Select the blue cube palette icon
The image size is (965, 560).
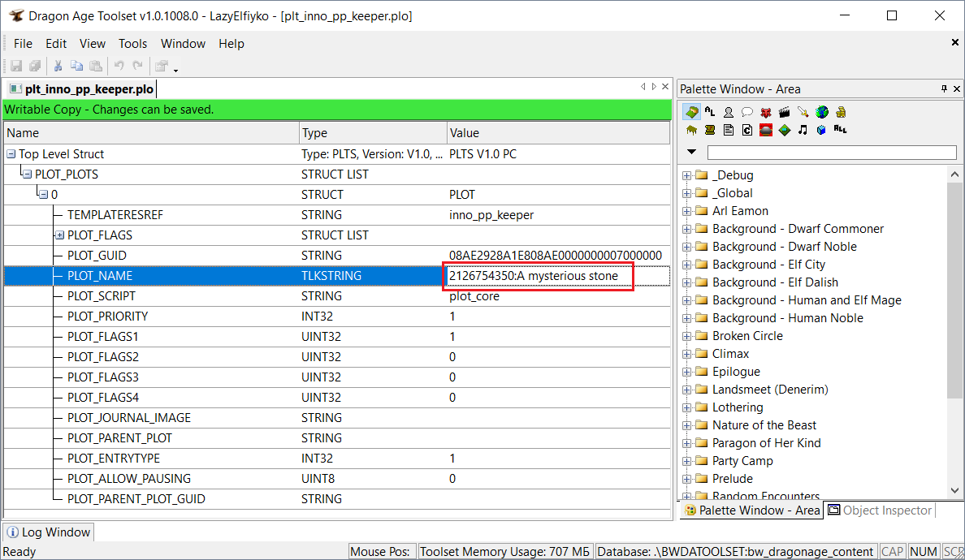pos(821,130)
